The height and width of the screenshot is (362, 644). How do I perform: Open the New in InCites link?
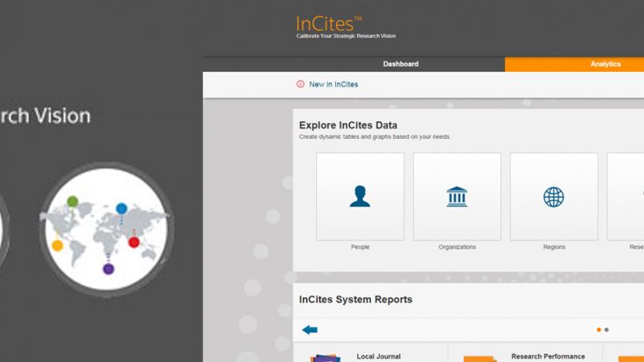[x=333, y=84]
